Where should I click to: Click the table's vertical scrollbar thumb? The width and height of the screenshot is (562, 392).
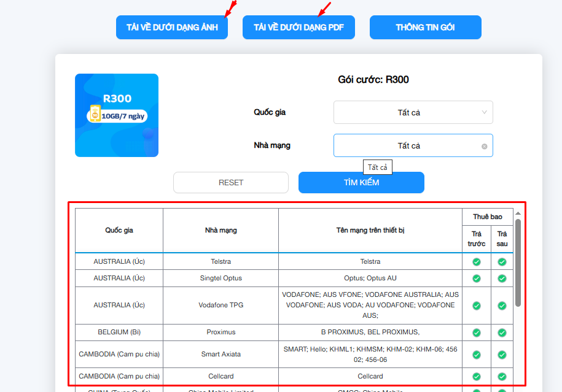pos(518,263)
